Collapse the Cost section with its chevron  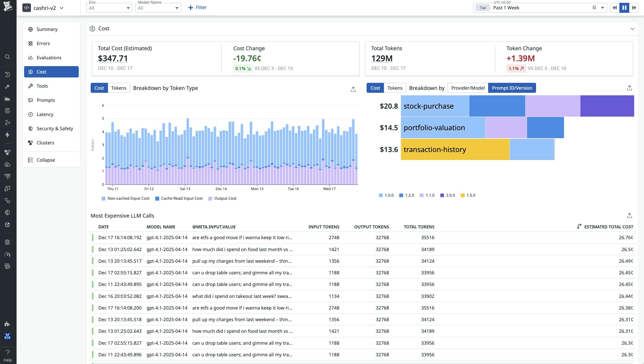coord(633,29)
